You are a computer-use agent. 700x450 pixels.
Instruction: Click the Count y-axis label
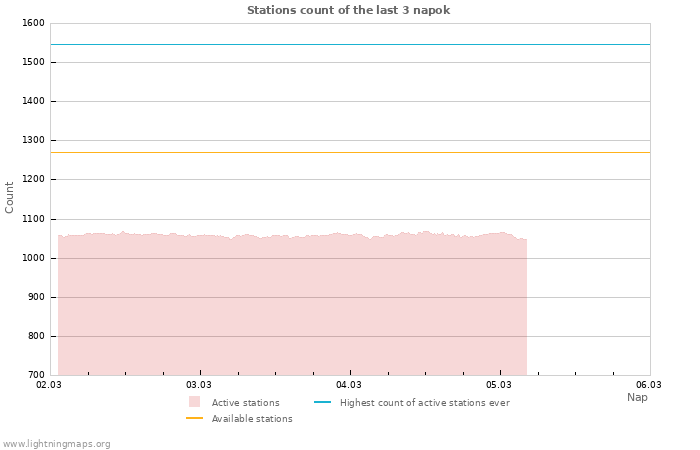coord(10,197)
